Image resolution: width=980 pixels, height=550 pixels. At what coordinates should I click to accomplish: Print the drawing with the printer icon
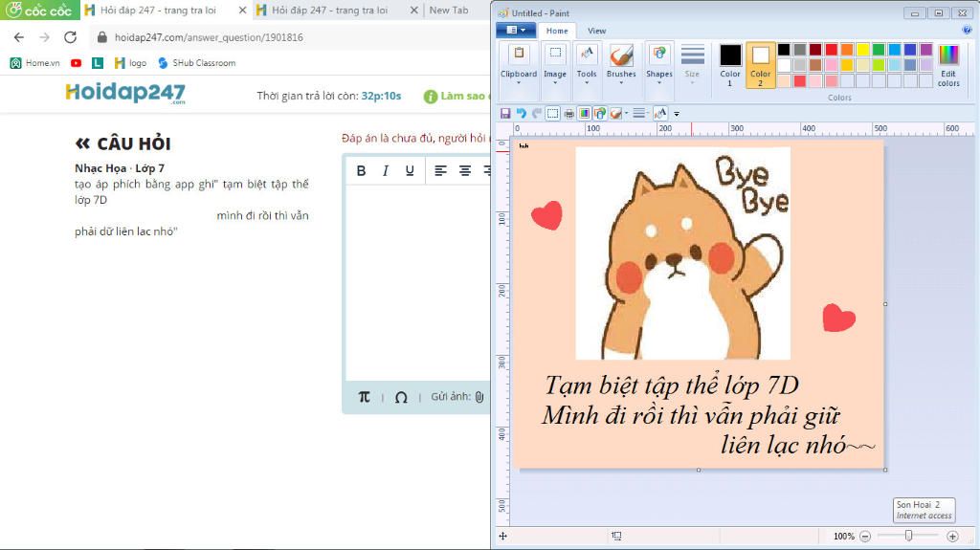click(568, 113)
